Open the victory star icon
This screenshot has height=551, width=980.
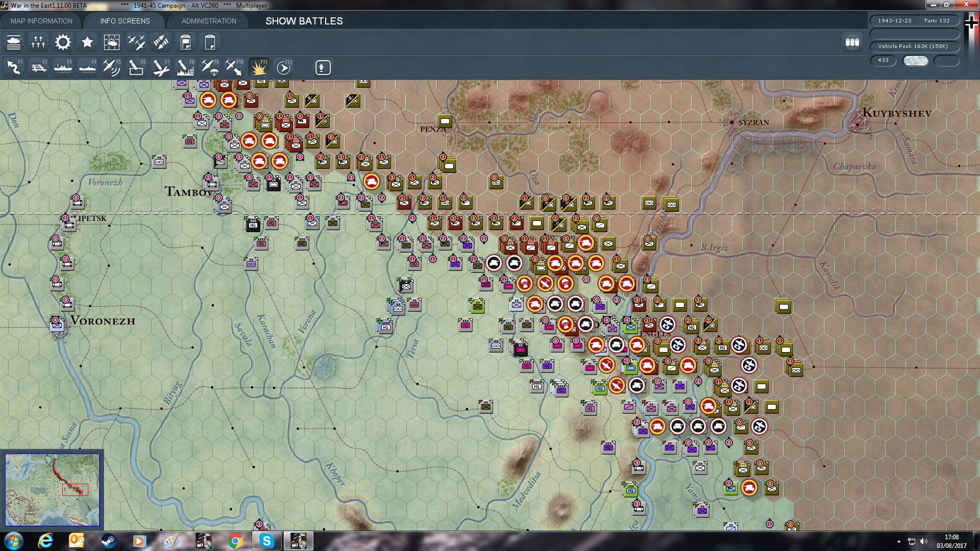pos(87,42)
